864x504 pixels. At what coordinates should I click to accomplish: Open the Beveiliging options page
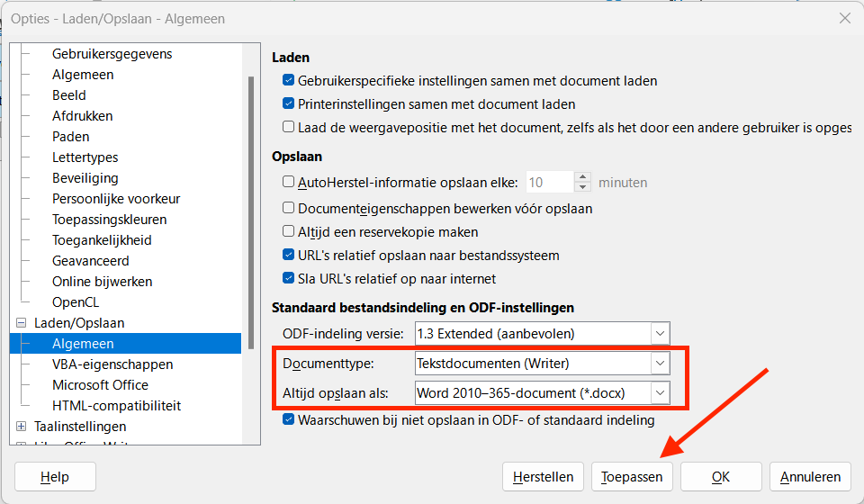(85, 178)
